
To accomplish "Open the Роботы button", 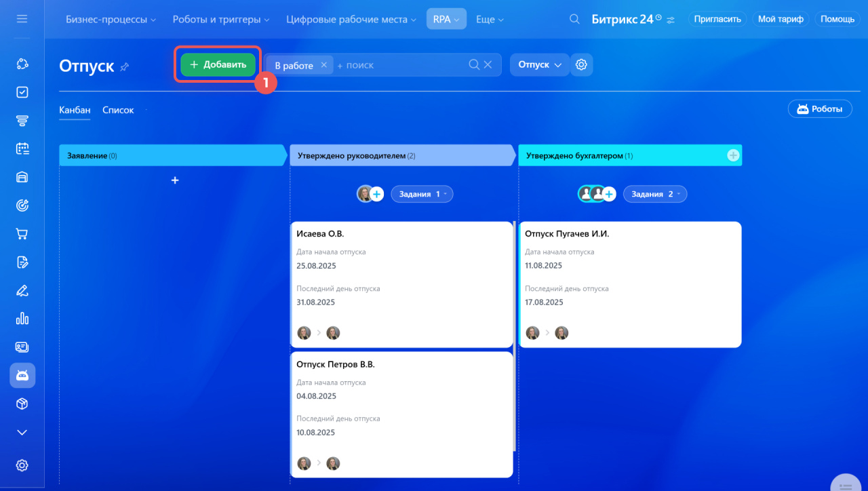I will click(x=819, y=109).
